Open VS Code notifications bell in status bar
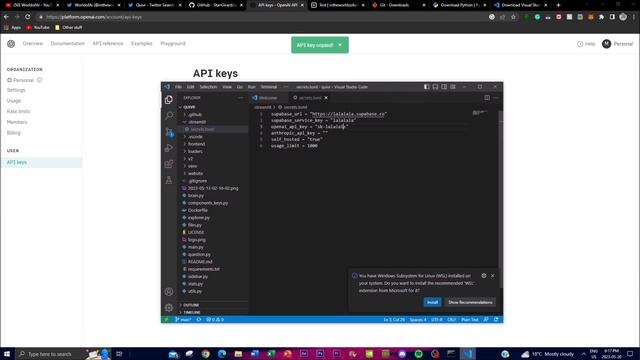The height and width of the screenshot is (360, 640). point(496,320)
